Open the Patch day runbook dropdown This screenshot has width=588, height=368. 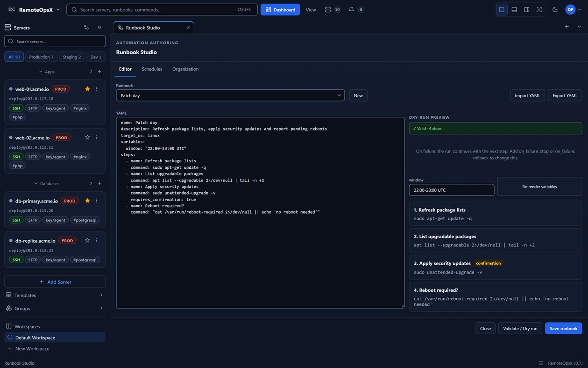230,95
